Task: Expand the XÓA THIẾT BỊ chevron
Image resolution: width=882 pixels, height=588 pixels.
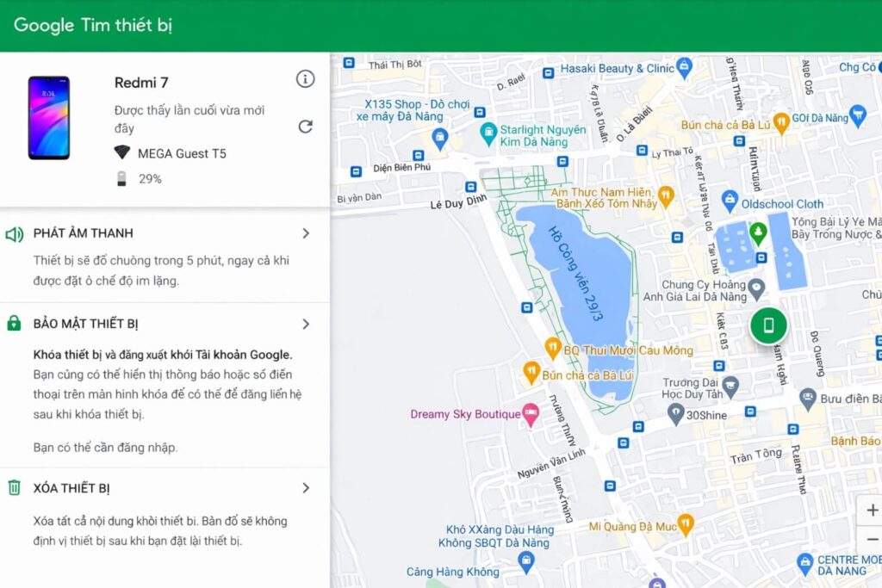Action: [306, 488]
